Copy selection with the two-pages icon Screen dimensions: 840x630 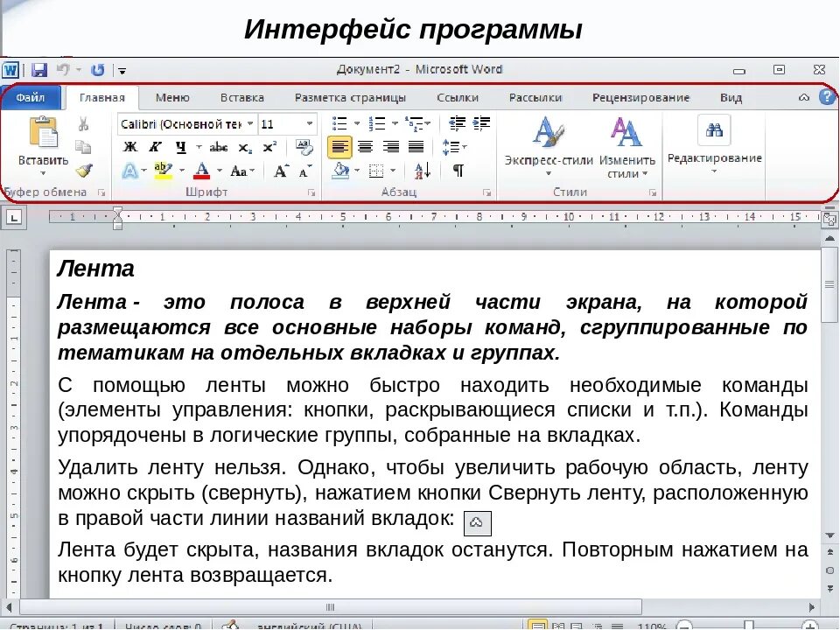[x=83, y=147]
